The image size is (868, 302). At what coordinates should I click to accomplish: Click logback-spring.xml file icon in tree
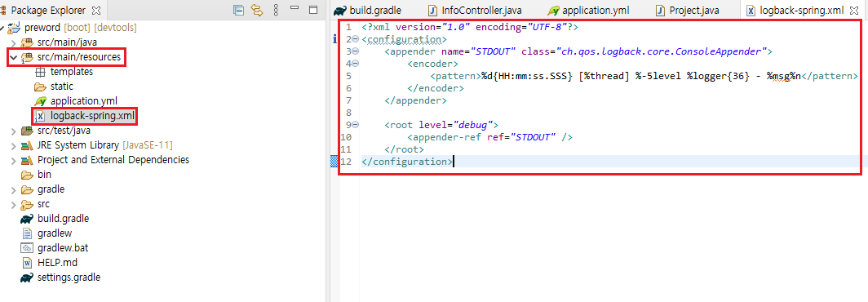(x=40, y=116)
